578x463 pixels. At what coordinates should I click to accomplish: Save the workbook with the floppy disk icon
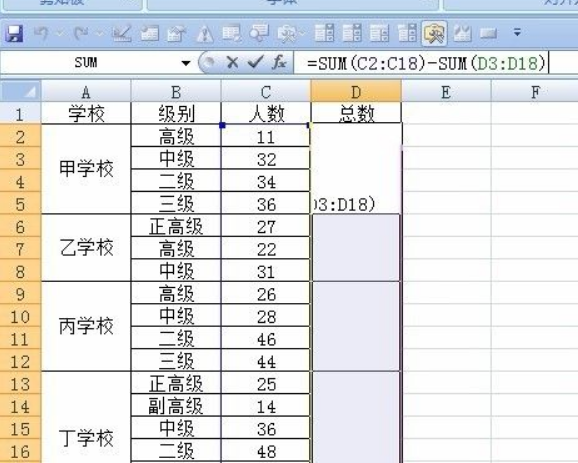click(14, 34)
